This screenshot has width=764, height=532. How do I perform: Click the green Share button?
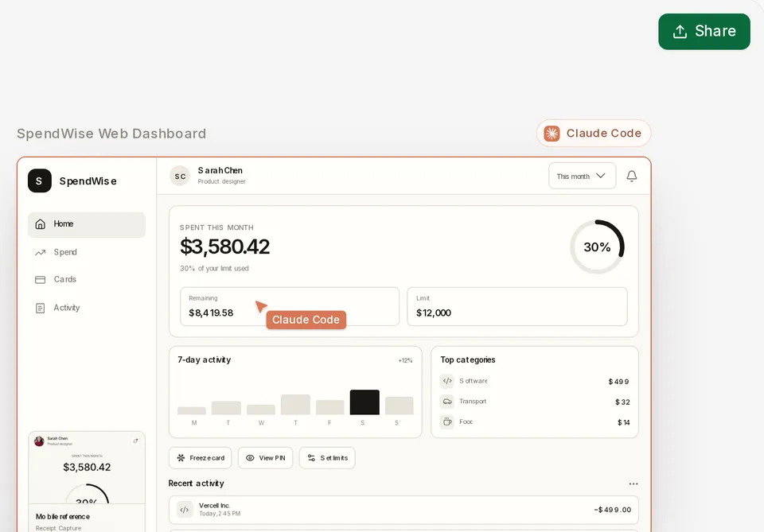(704, 32)
